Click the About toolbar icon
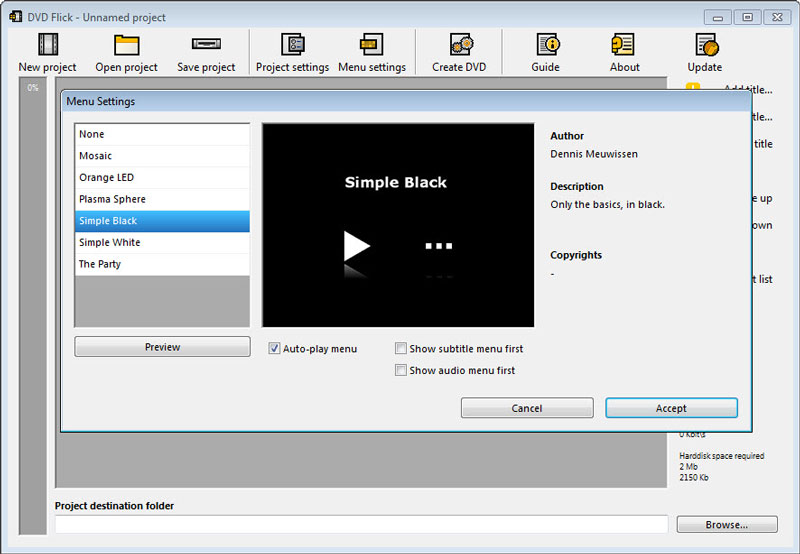This screenshot has height=554, width=800. 624,45
